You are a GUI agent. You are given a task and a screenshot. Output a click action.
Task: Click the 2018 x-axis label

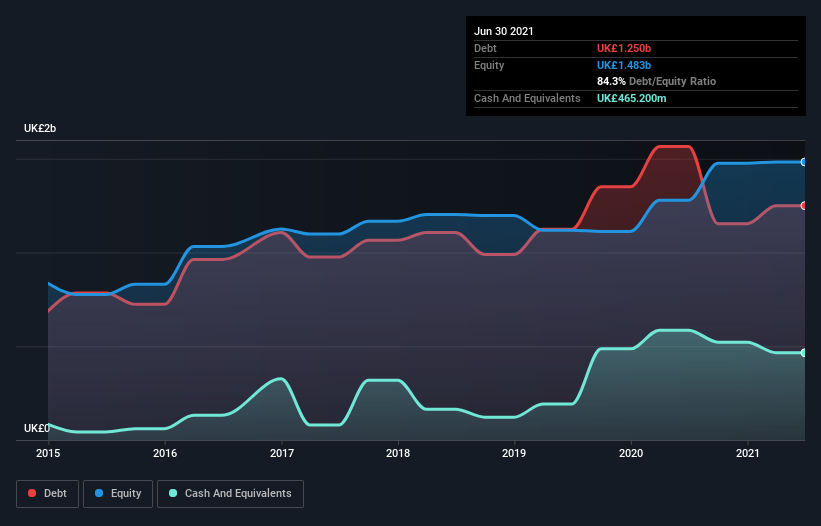click(x=398, y=453)
